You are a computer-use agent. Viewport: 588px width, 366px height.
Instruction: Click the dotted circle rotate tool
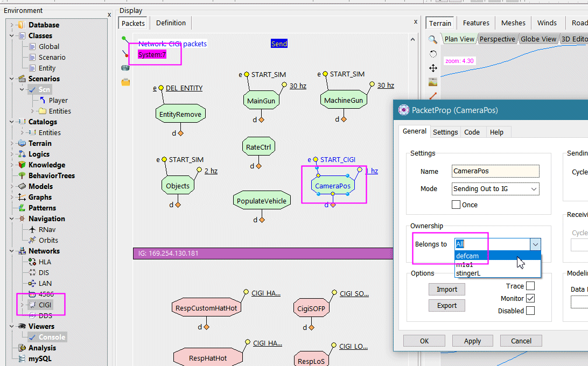click(433, 54)
